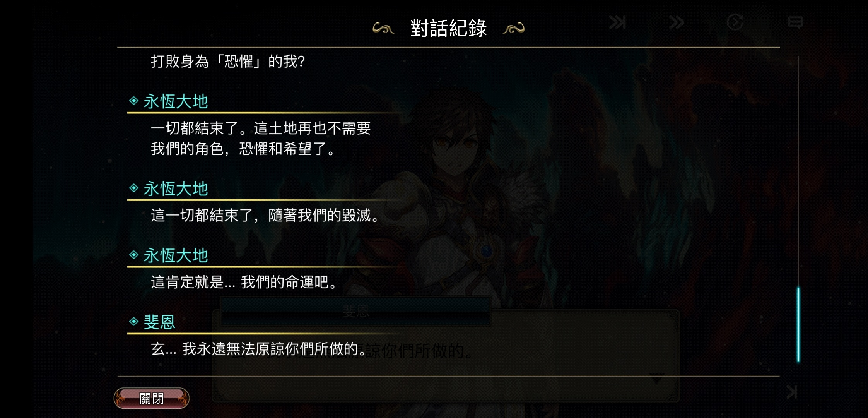The width and height of the screenshot is (868, 418).
Task: Click the diamond icon beside 斐恩
Action: (134, 322)
